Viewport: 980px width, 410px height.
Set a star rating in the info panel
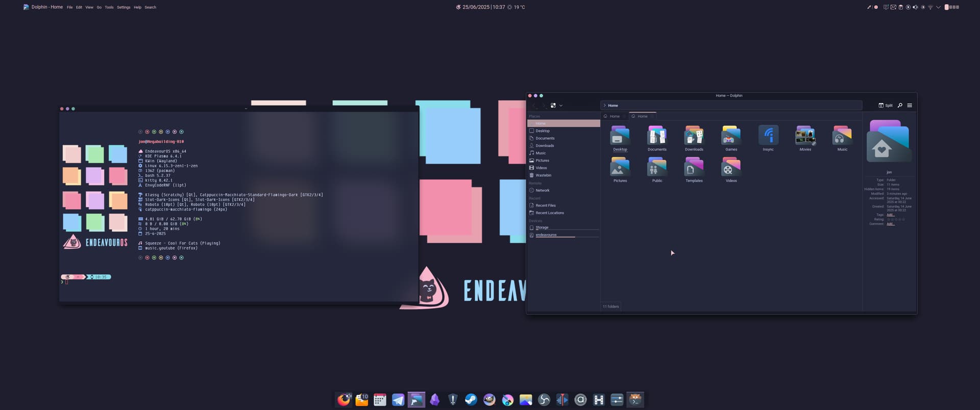point(896,219)
